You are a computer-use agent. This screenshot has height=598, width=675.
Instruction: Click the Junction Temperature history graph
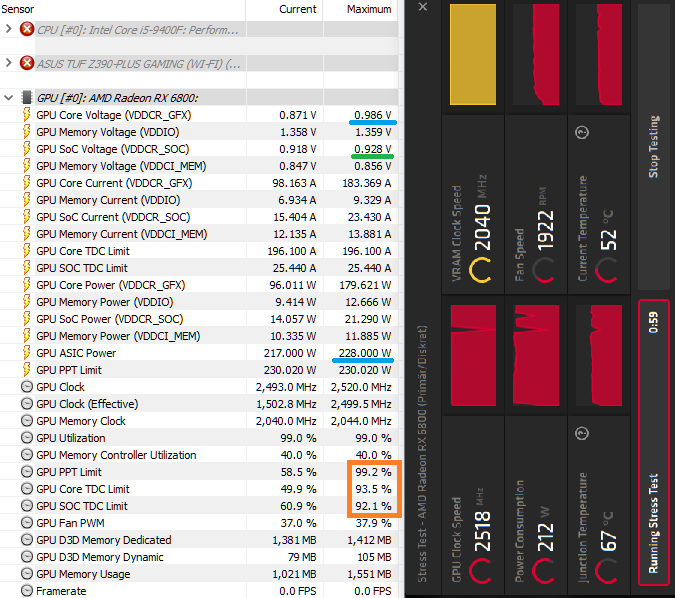[x=599, y=356]
